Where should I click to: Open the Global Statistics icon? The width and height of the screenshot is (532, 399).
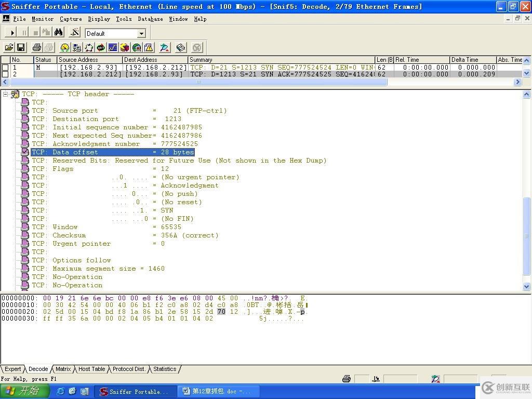pyautogui.click(x=137, y=47)
